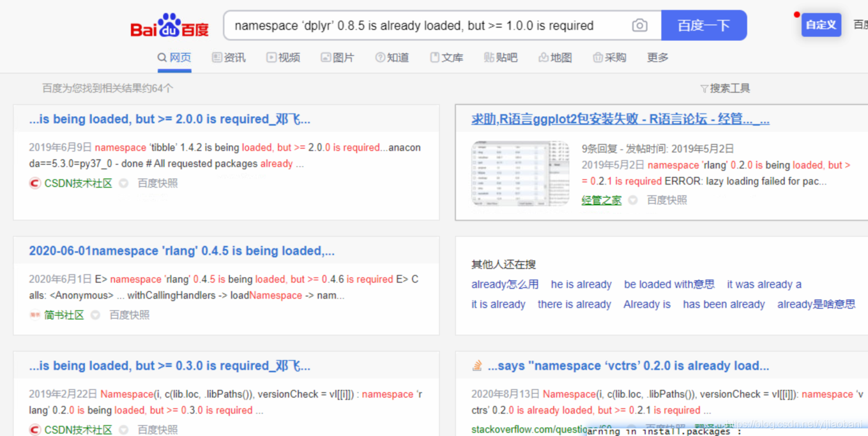Viewport: 868px width, 436px height.
Task: Open 百度快照 for the tibble 1.4.2 result
Action: [158, 183]
